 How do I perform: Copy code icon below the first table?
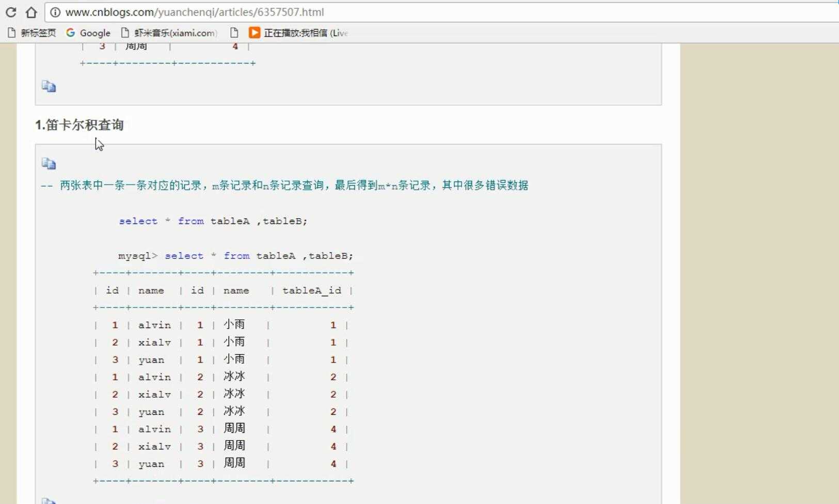[49, 86]
